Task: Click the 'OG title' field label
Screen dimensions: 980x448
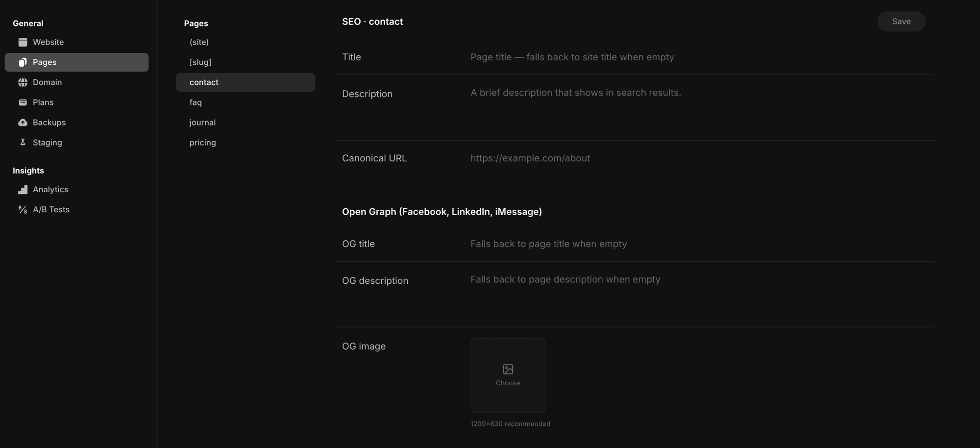Action: (358, 244)
